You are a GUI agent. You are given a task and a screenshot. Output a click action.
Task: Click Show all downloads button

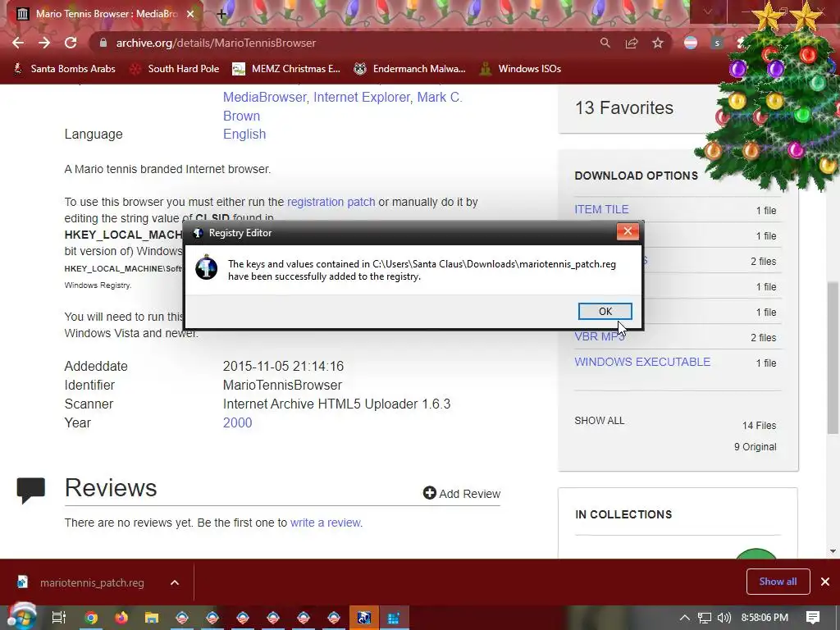click(778, 582)
